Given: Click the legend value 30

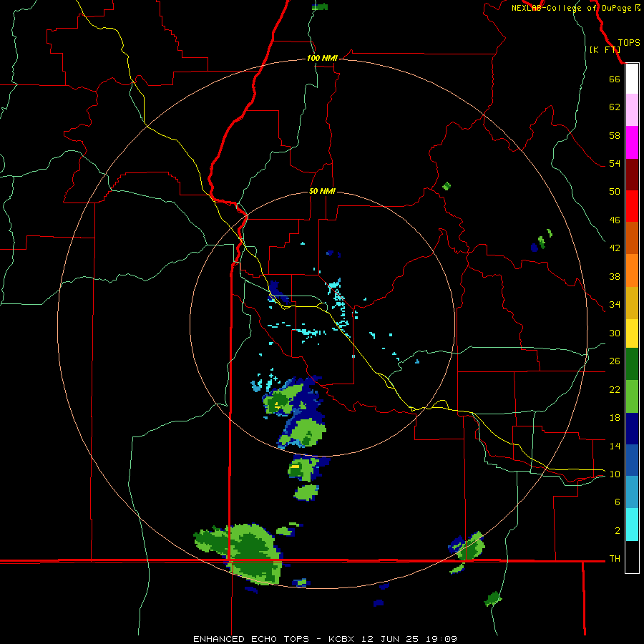Looking at the screenshot, I should 615,333.
